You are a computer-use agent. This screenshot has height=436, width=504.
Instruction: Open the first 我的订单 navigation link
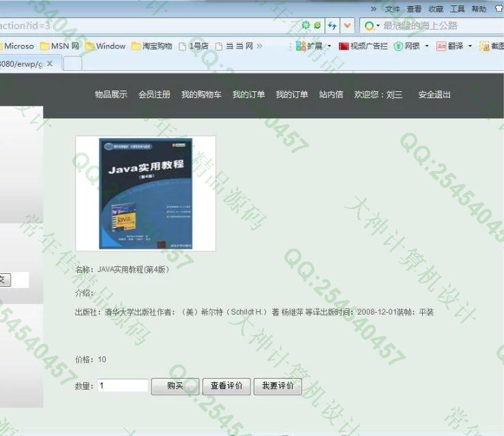point(248,95)
